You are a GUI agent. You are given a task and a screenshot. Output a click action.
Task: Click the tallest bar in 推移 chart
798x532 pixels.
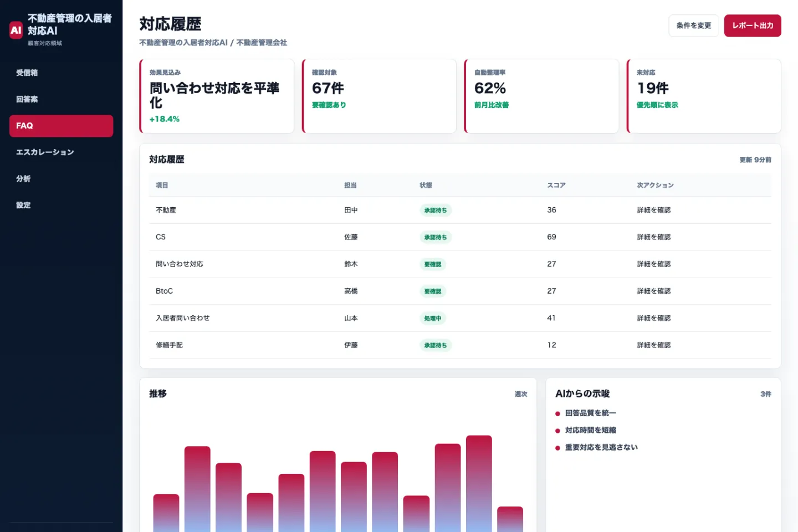pos(479,484)
